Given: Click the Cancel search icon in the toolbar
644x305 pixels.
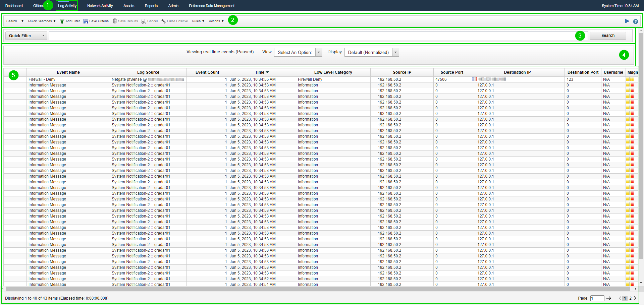Looking at the screenshot, I should [144, 21].
